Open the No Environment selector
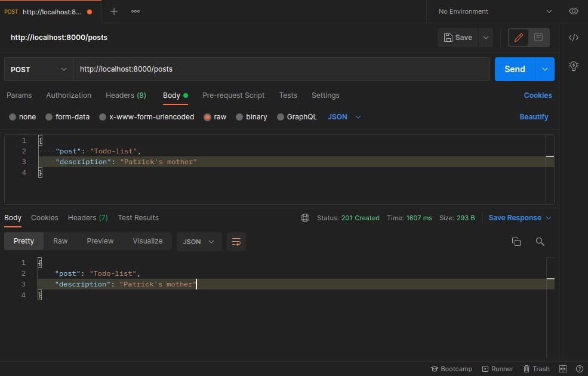Viewport: 588px width, 376px height. click(x=495, y=11)
